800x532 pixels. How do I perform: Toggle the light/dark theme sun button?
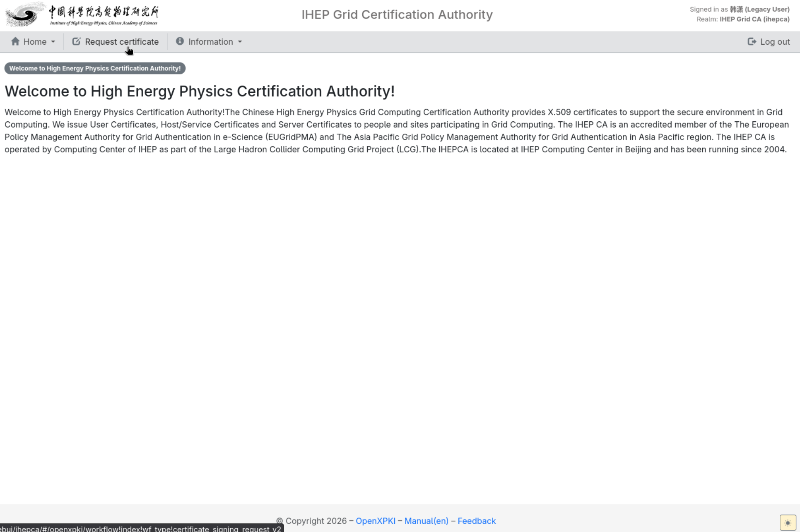pyautogui.click(x=788, y=522)
